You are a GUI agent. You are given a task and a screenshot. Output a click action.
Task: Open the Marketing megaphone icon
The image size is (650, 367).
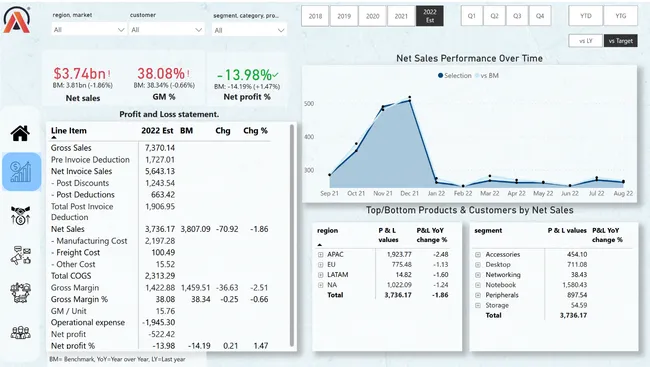(20, 255)
